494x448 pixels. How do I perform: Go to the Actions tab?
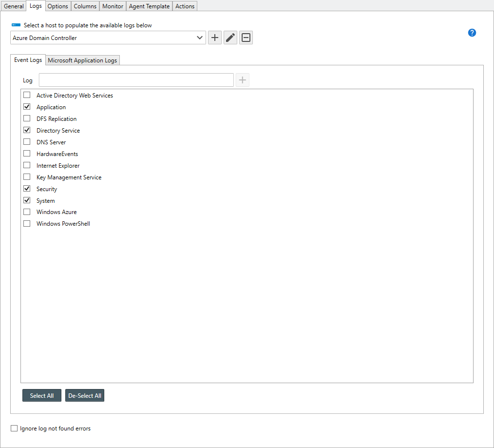point(185,6)
